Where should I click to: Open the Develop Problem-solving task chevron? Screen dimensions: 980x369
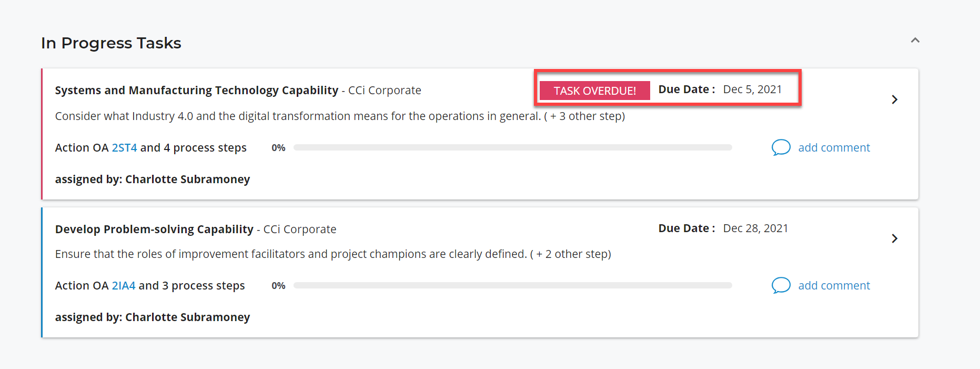pos(894,238)
